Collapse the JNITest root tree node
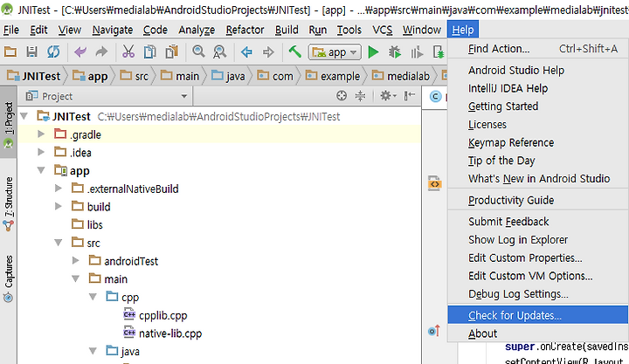Image resolution: width=629 pixels, height=364 pixels. coord(24,116)
